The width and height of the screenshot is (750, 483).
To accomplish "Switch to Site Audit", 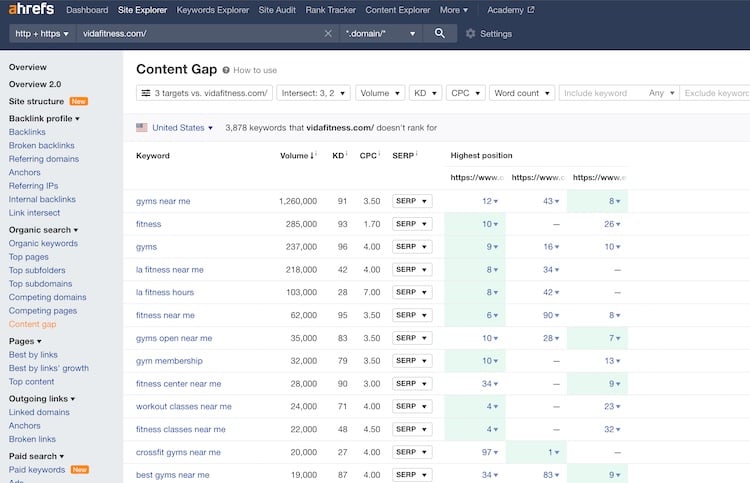I will tap(277, 10).
